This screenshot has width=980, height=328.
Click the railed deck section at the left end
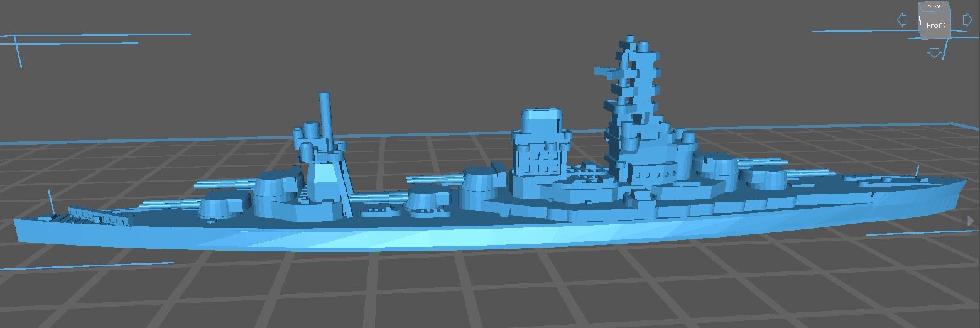tap(94, 217)
